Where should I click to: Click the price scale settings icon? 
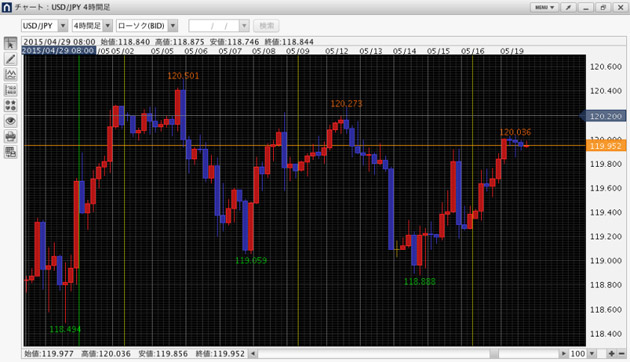(x=10, y=90)
